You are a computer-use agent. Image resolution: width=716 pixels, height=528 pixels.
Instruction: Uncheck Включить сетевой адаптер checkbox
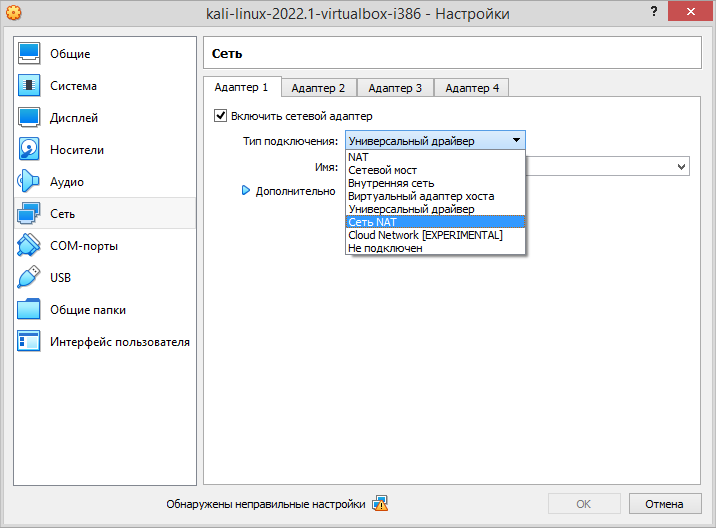[x=221, y=116]
